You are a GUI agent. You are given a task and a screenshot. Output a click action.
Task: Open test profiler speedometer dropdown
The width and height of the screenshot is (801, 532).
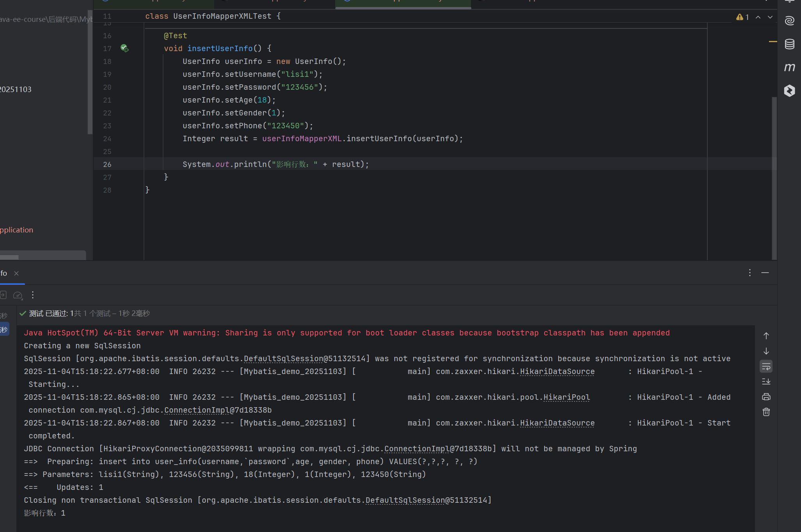click(18, 295)
